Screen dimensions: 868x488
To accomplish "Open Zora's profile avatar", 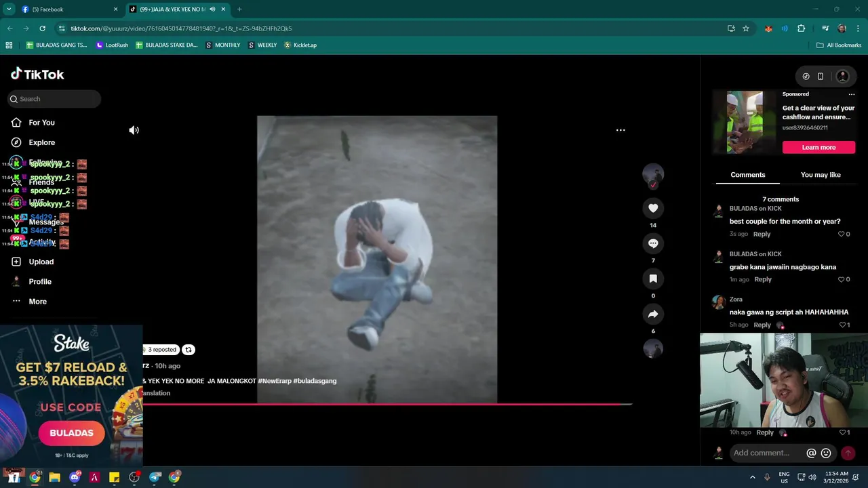I will click(718, 302).
